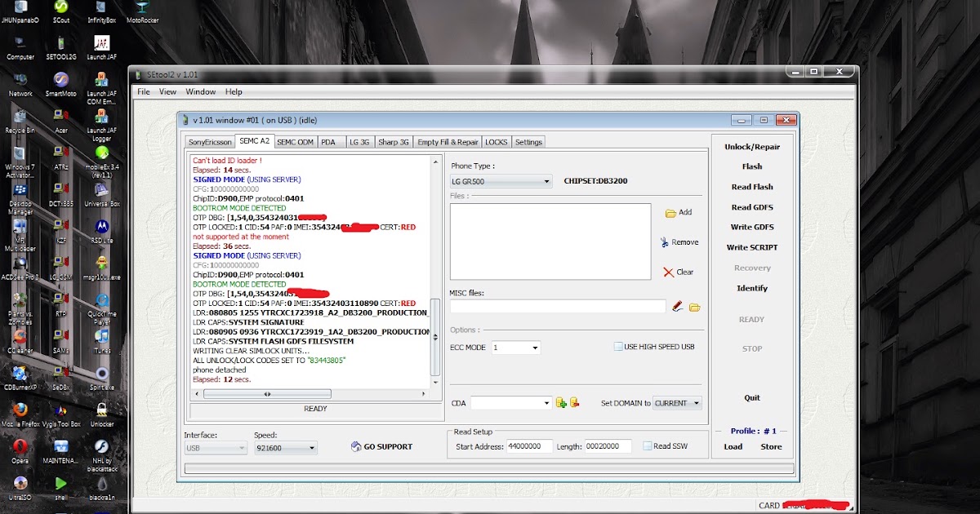The height and width of the screenshot is (514, 980).
Task: Click the red X Clear icon
Action: (668, 273)
